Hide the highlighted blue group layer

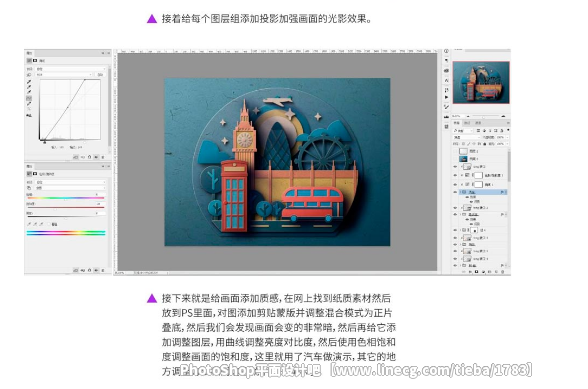tap(455, 192)
